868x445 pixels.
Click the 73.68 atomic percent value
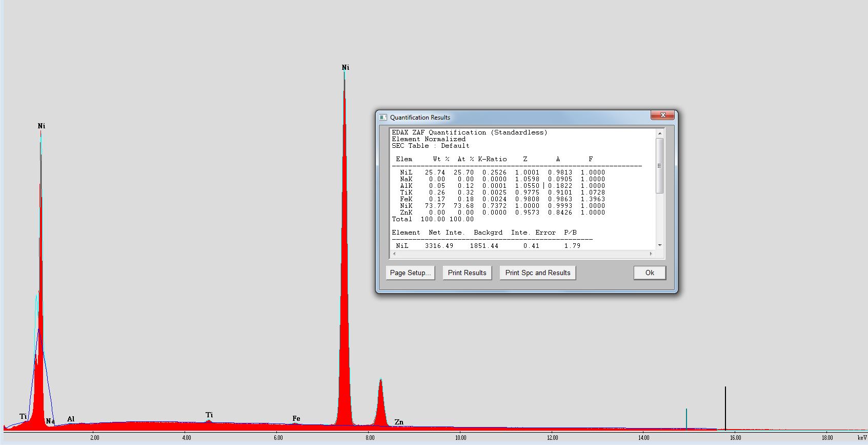(x=463, y=206)
